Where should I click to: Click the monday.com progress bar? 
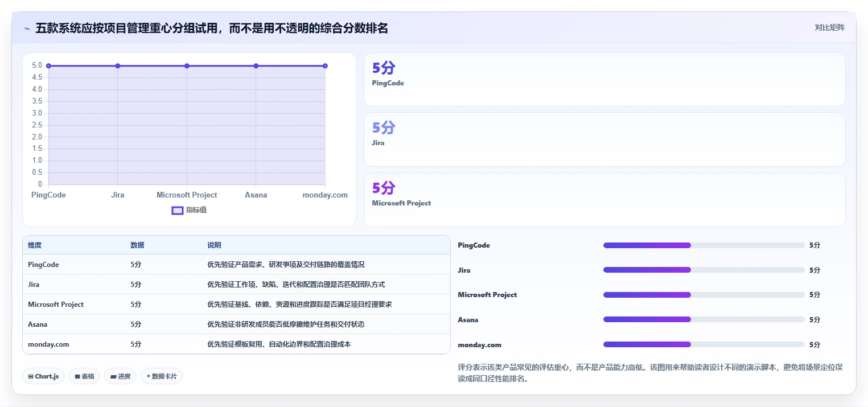704,344
